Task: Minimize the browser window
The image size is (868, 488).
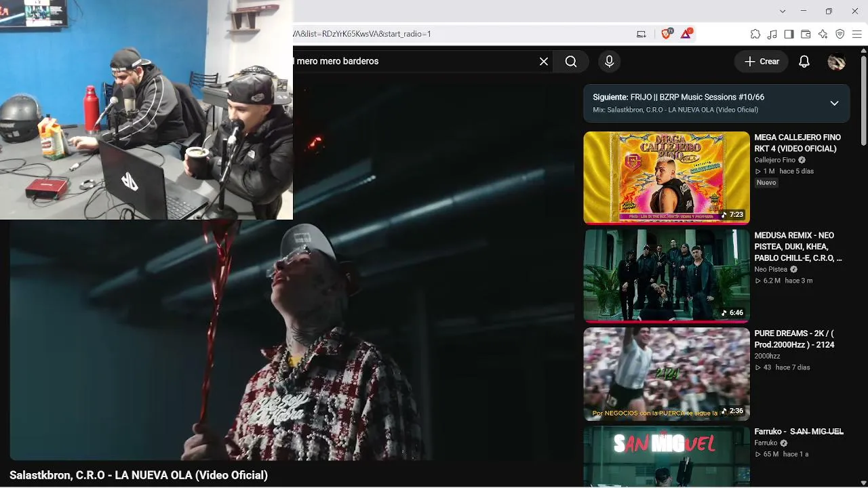Action: 804,12
